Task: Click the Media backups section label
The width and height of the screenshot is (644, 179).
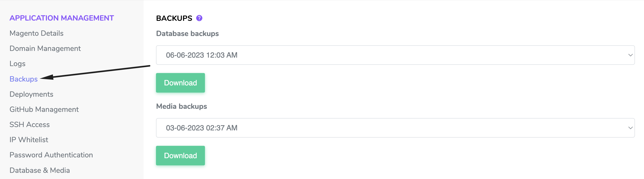Action: 181,106
